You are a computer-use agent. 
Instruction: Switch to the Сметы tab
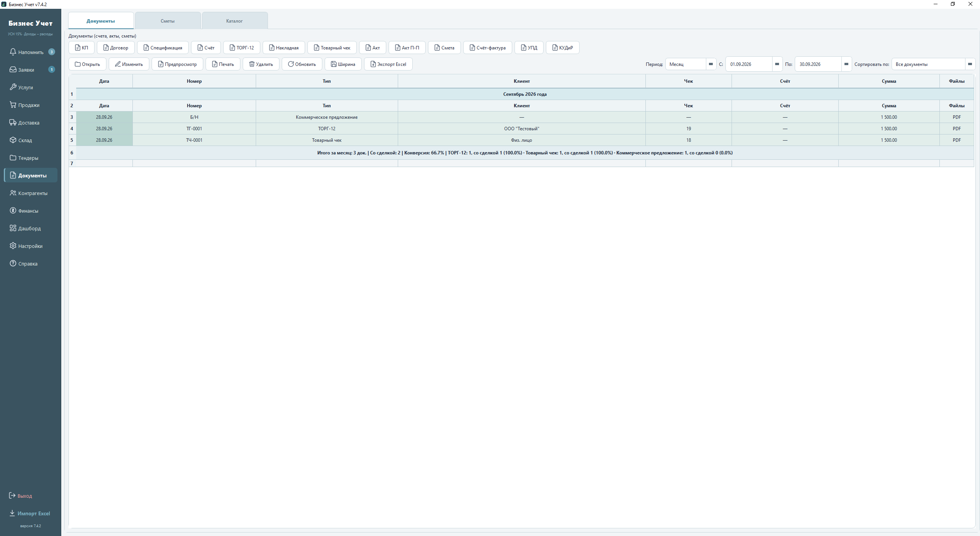(168, 21)
